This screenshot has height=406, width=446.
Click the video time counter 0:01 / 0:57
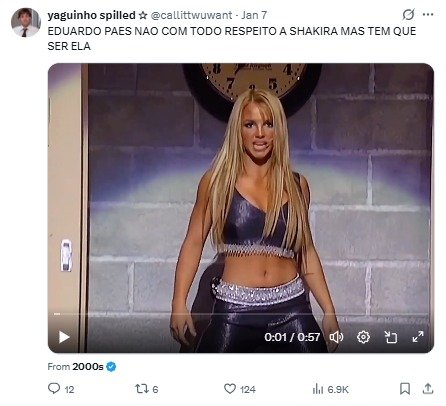coord(292,337)
